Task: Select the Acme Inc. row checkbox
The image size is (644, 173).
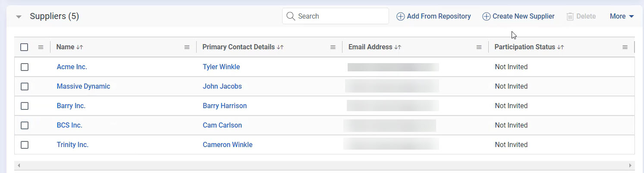Action: point(25,67)
